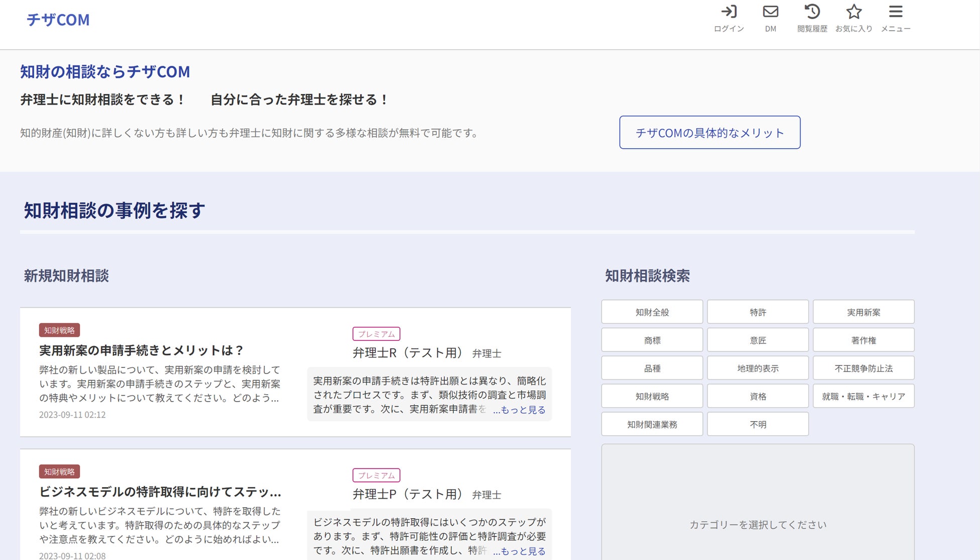Image resolution: width=980 pixels, height=560 pixels.
Task: Pick 不正競争防止法 category
Action: [x=863, y=368]
